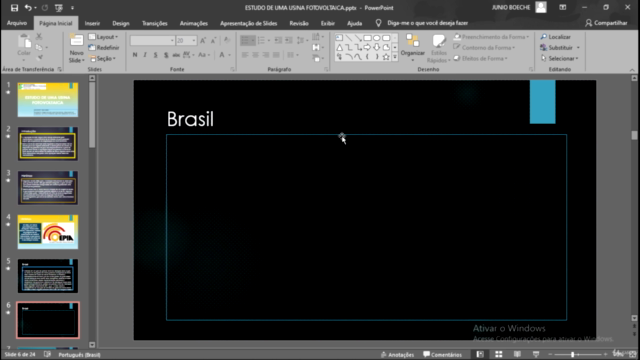
Task: Toggle underline (S) formatting
Action: [x=156, y=55]
